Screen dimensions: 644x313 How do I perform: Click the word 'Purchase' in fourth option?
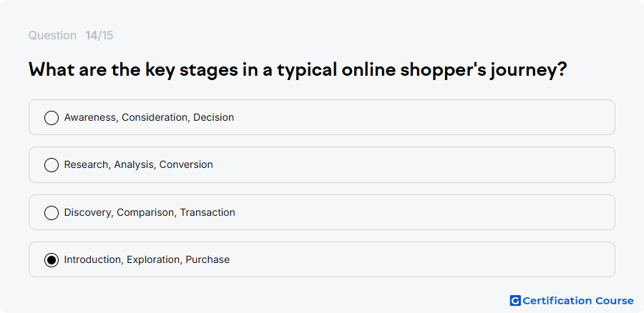click(208, 259)
